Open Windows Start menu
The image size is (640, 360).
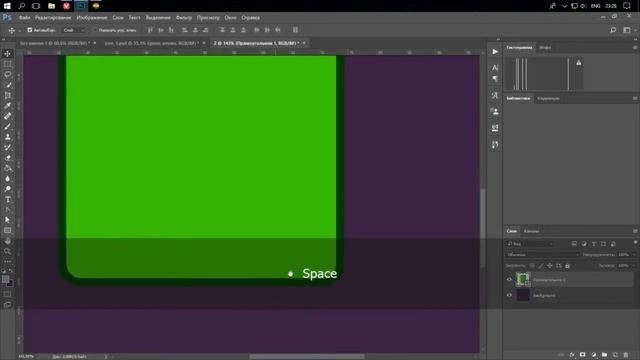point(7,6)
